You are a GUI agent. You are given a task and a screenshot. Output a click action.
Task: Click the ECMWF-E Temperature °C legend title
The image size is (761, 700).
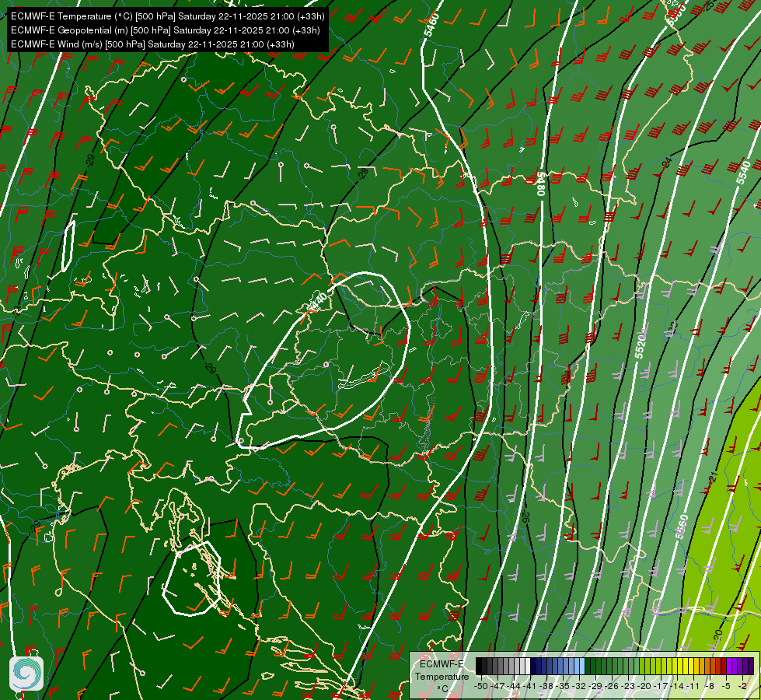[x=442, y=677]
